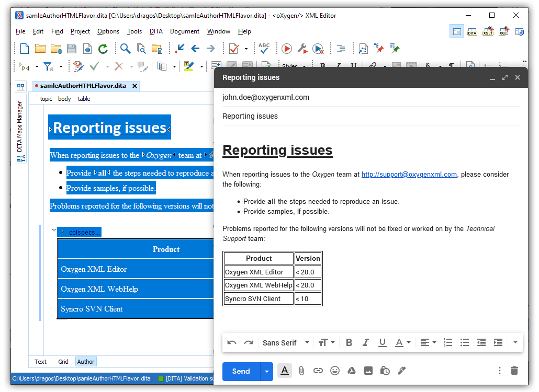
Task: Click the Validate checkmark icon
Action: tap(234, 49)
